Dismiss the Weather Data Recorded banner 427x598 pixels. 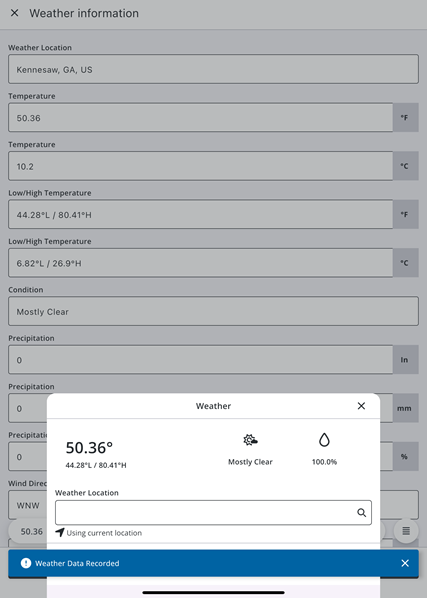pyautogui.click(x=405, y=563)
